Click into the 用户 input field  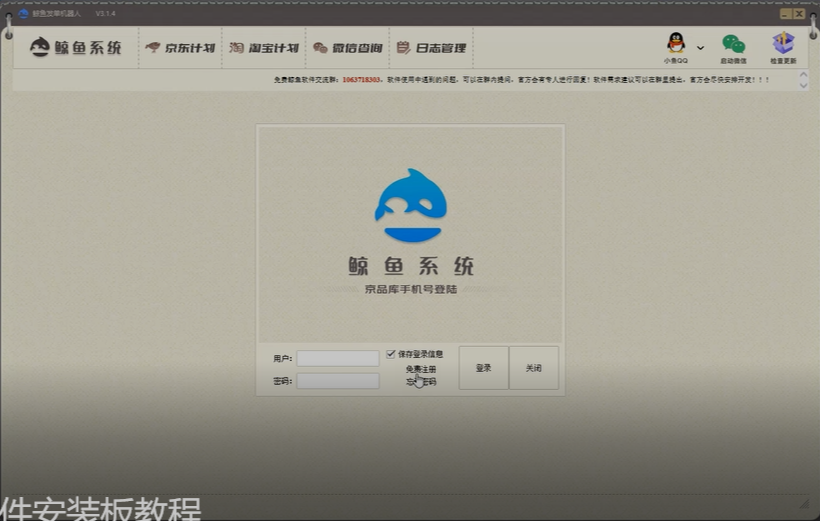(338, 358)
